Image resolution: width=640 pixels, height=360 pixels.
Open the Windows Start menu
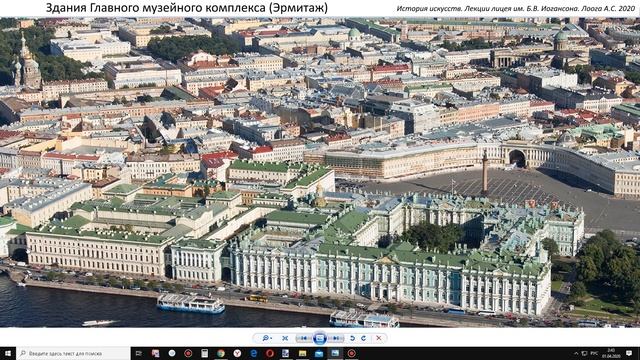click(x=8, y=353)
